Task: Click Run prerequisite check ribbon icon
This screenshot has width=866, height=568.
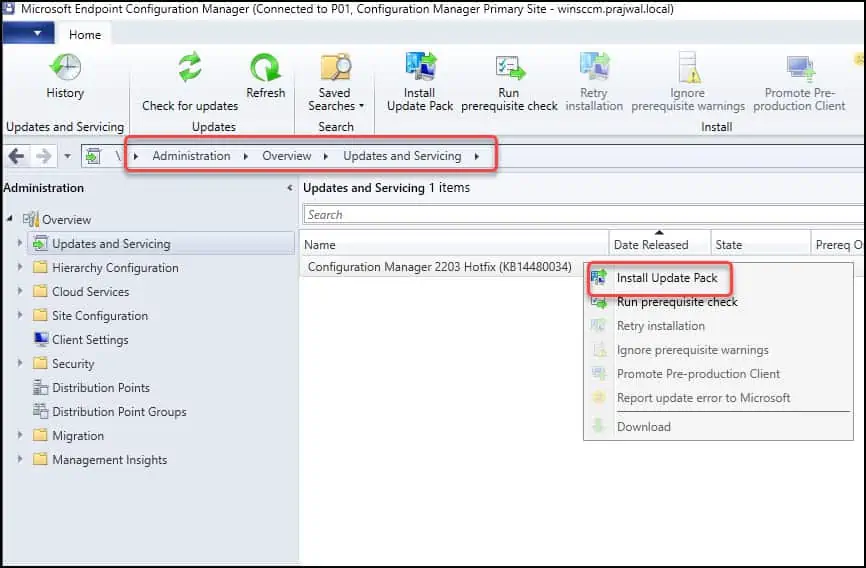Action: 509,67
